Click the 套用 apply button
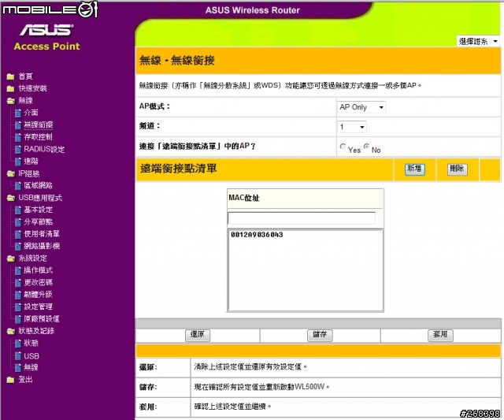 click(x=440, y=335)
